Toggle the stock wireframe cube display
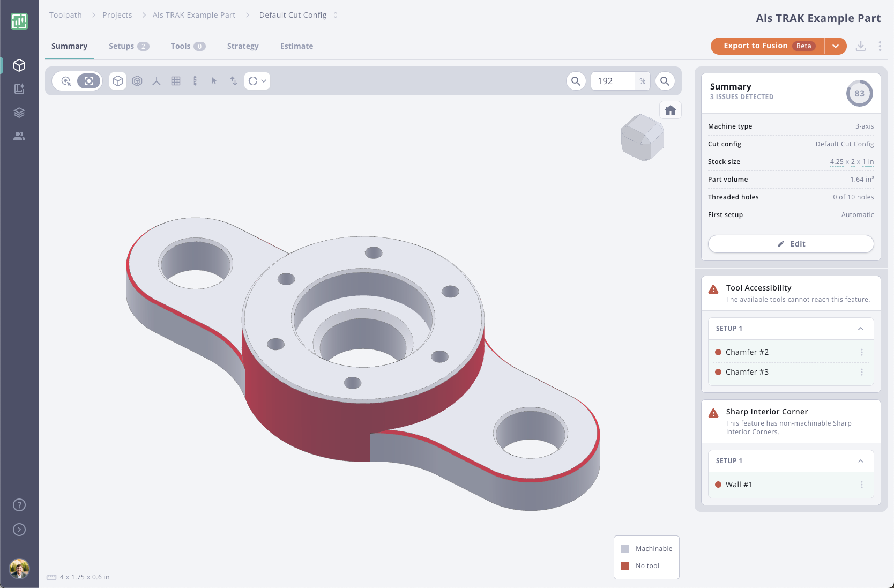This screenshot has width=894, height=588. point(137,81)
